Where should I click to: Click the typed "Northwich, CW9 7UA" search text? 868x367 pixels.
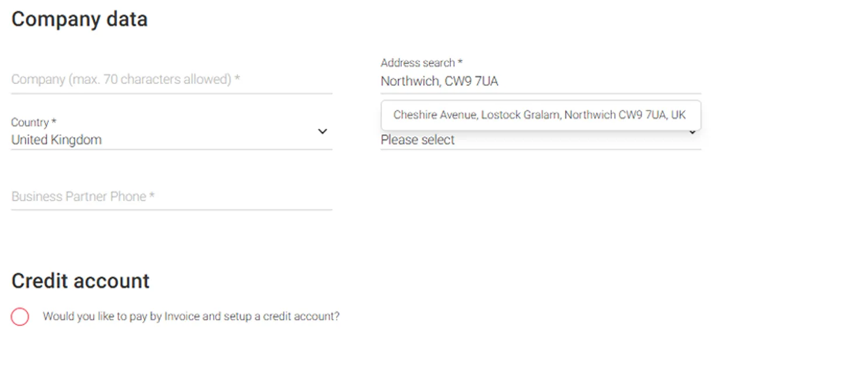tap(439, 82)
